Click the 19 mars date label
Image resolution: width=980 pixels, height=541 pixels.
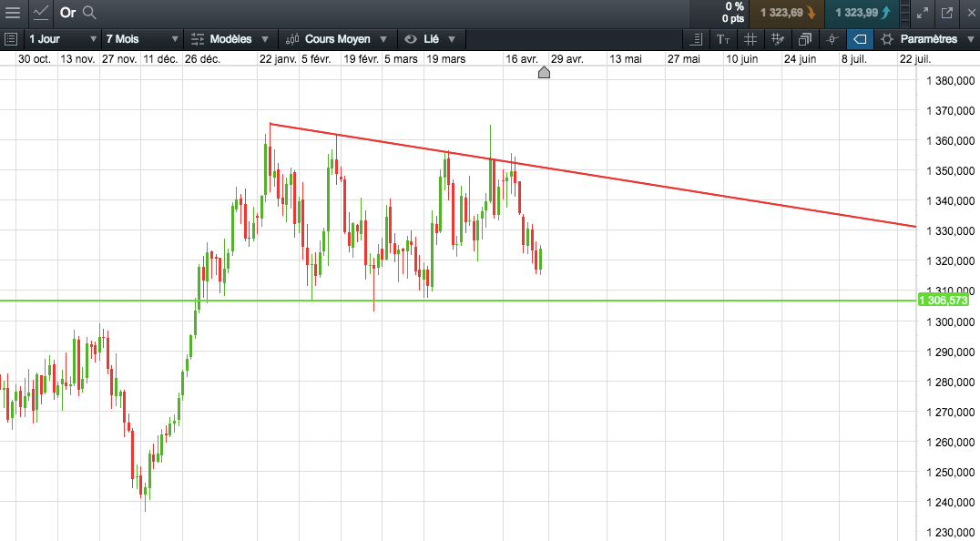(445, 58)
